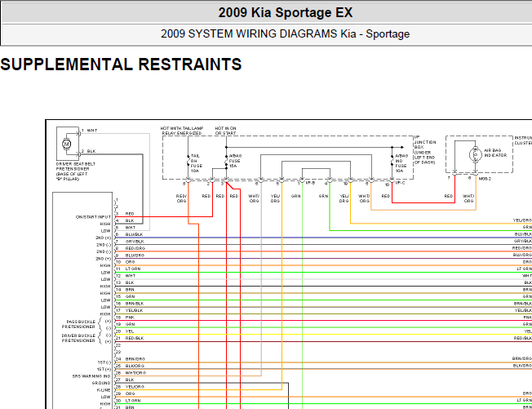Click pin "24 BRN/ORG" on module connector

[x=131, y=359]
